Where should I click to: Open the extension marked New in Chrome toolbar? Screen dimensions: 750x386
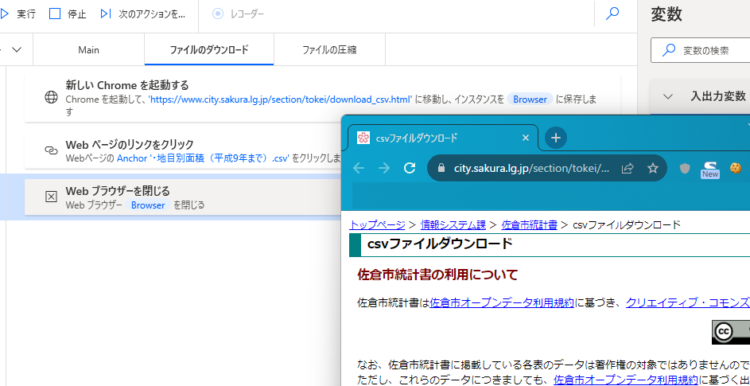[x=710, y=169]
